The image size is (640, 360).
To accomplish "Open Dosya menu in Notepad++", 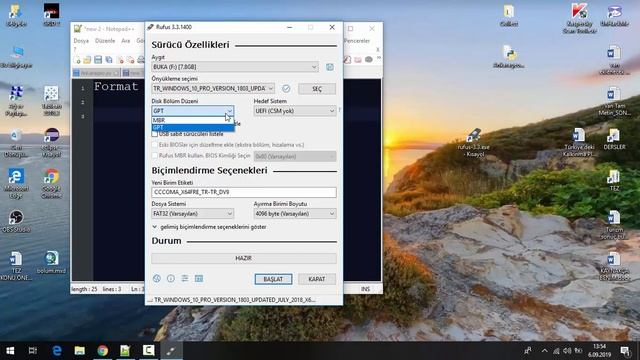I will (81, 41).
